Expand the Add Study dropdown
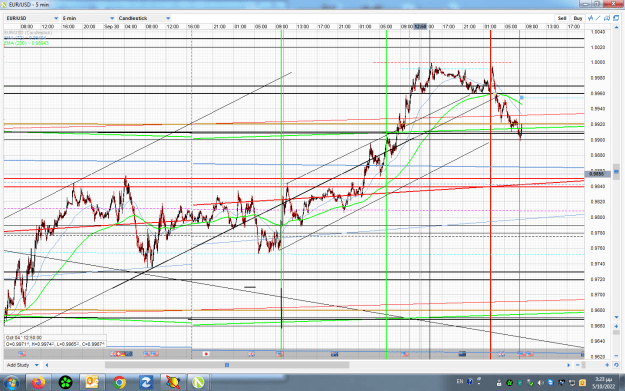The image size is (625, 391). pyautogui.click(x=23, y=365)
